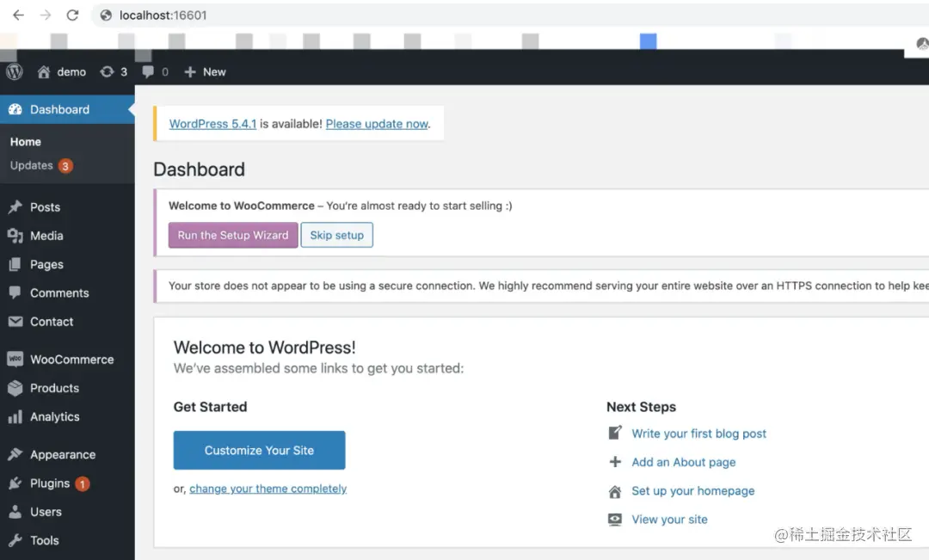Open the Appearance menu
This screenshot has width=929, height=560.
[x=63, y=454]
